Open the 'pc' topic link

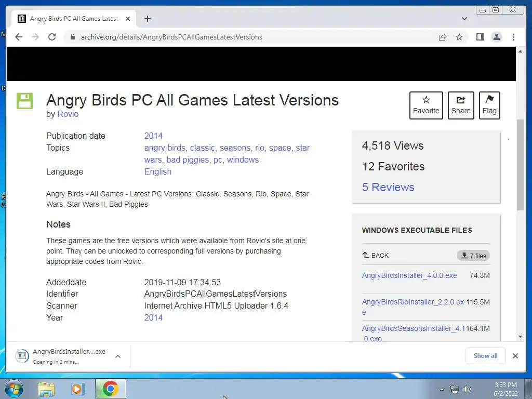[x=218, y=160]
